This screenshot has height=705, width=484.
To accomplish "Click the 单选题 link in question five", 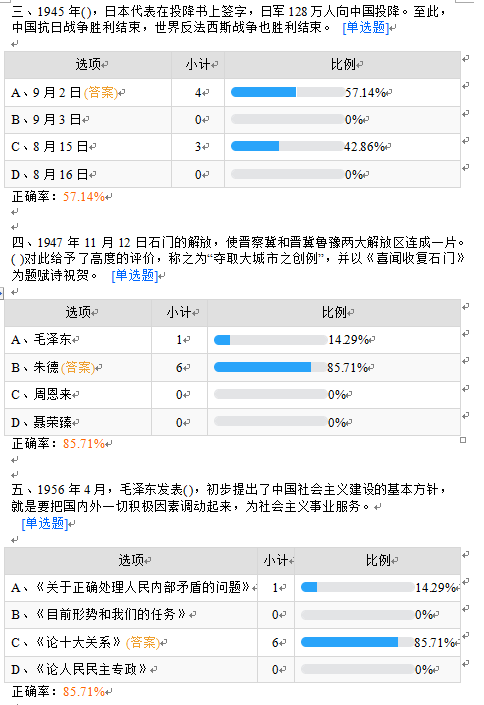I will click(45, 523).
